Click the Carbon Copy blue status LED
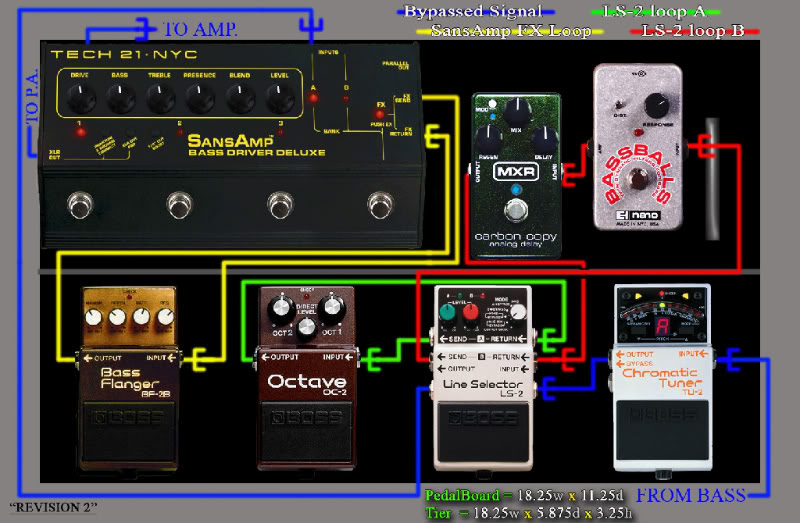Image resolution: width=800 pixels, height=523 pixels. [516, 190]
